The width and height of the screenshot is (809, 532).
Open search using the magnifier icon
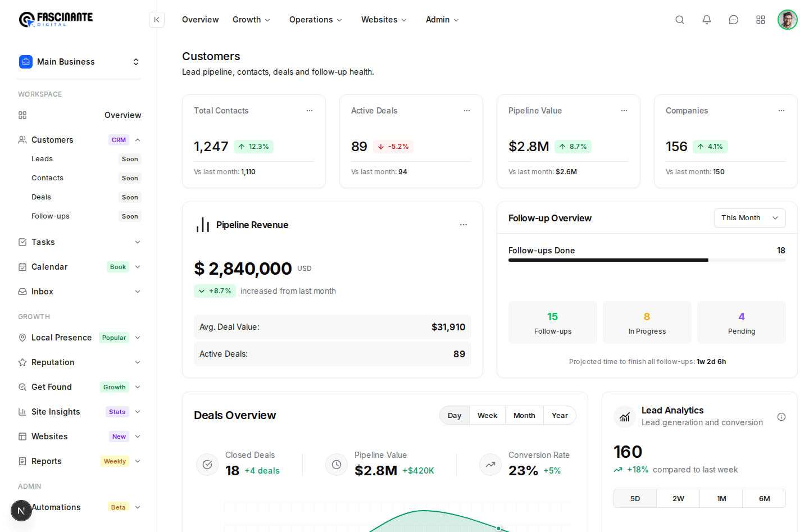click(x=680, y=20)
